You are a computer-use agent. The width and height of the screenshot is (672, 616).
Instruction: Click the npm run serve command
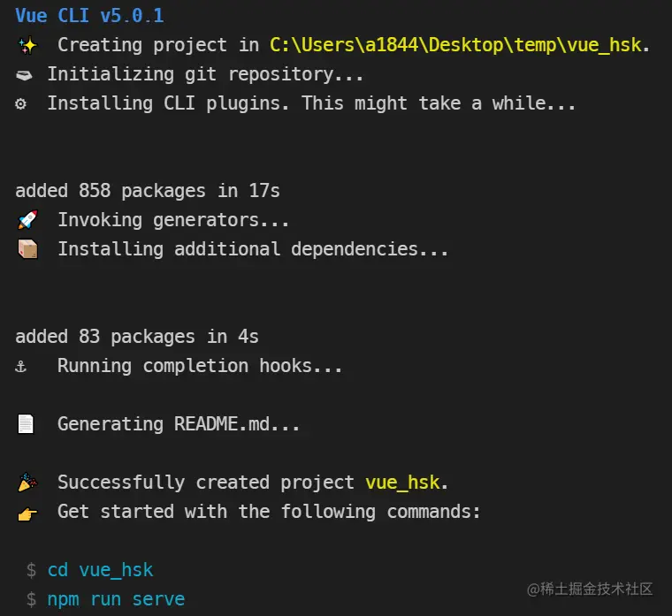pos(116,599)
